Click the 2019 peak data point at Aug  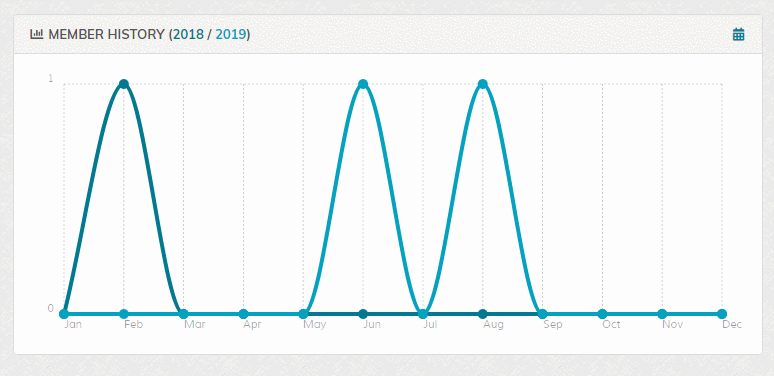483,84
